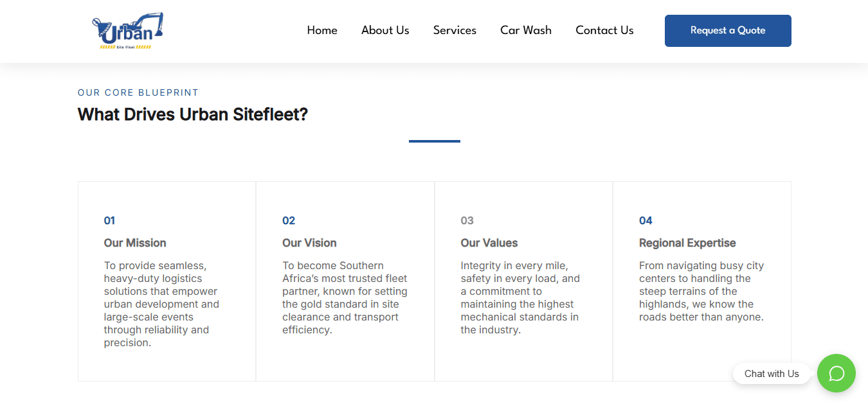Open the About Us navigation item

click(385, 30)
